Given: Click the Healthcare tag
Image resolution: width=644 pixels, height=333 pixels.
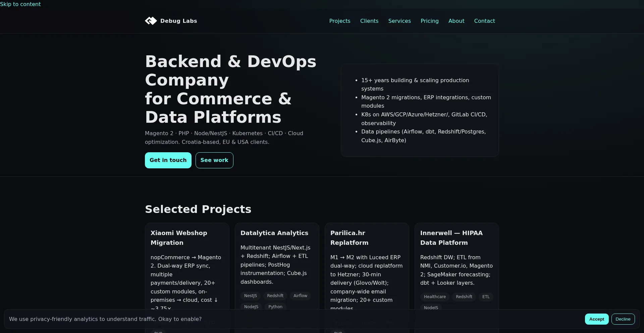Looking at the screenshot, I should [435, 297].
